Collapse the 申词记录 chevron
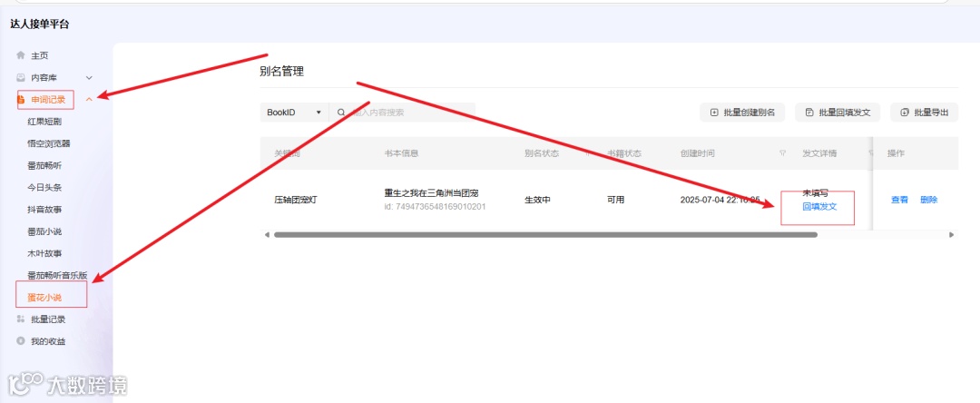Image resolution: width=980 pixels, height=403 pixels. tap(89, 99)
